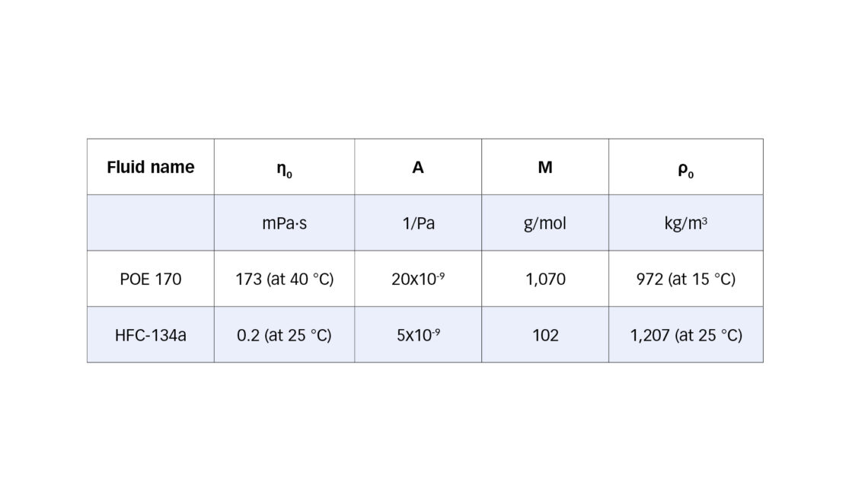868x489 pixels.
Task: Click the "HFC-134a" fluid cell
Action: (x=151, y=335)
